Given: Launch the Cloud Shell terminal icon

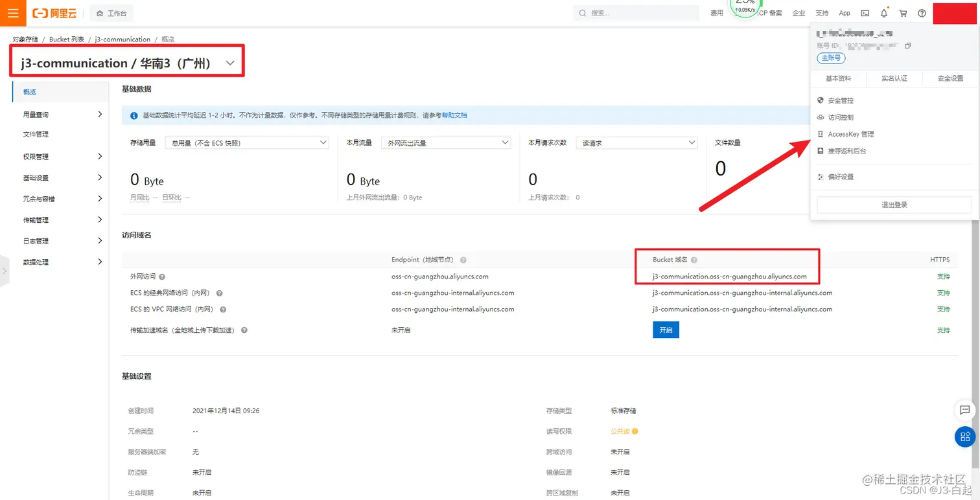Looking at the screenshot, I should pos(865,13).
